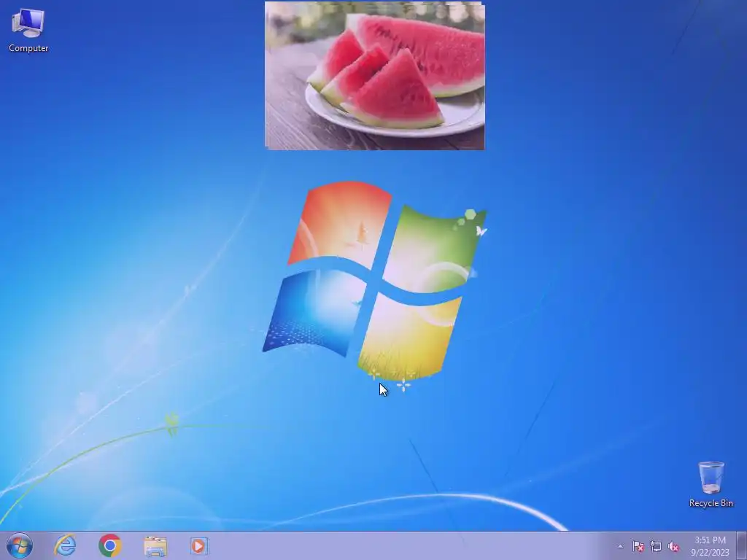Click the watermelon picture on desktop
The image size is (747, 560).
pos(375,76)
